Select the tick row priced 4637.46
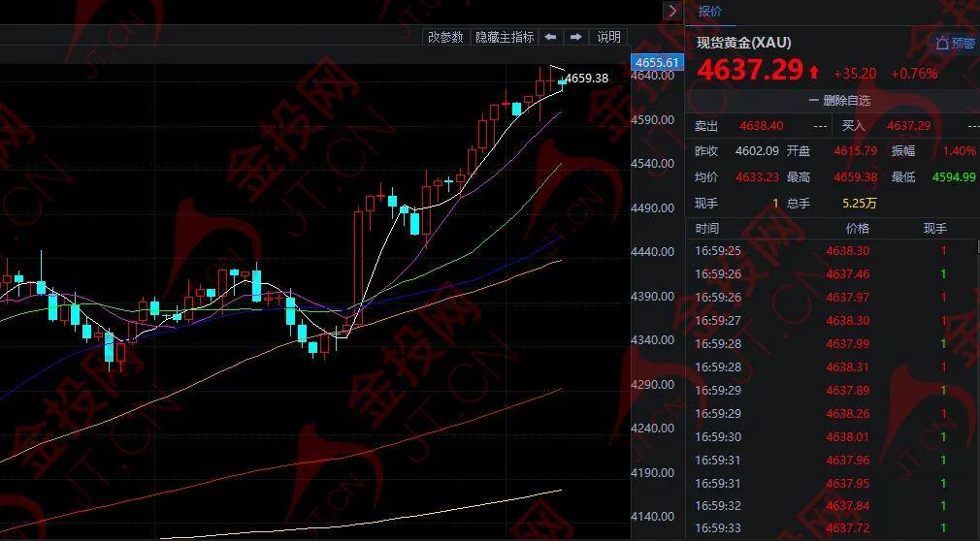980x541 pixels. click(832, 274)
